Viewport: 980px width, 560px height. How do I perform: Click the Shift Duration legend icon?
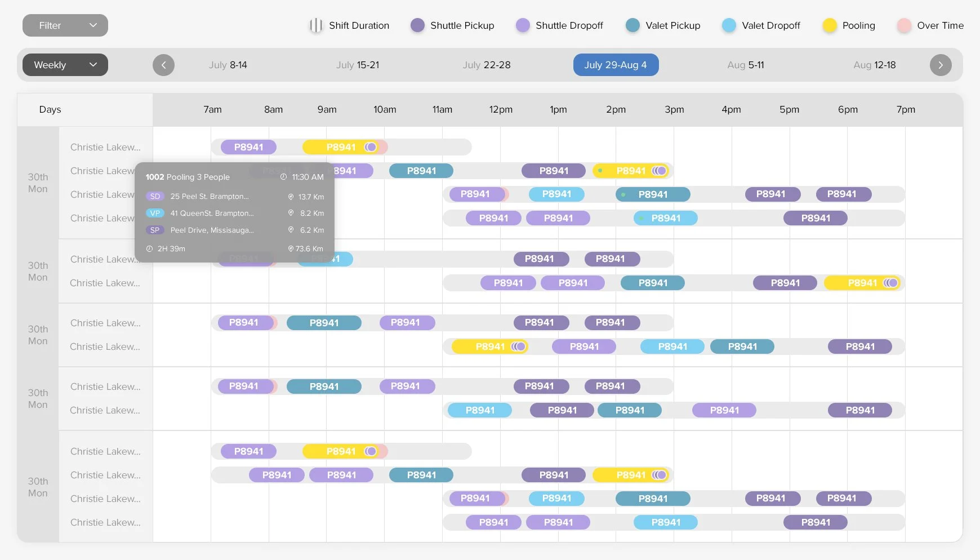[x=316, y=25]
